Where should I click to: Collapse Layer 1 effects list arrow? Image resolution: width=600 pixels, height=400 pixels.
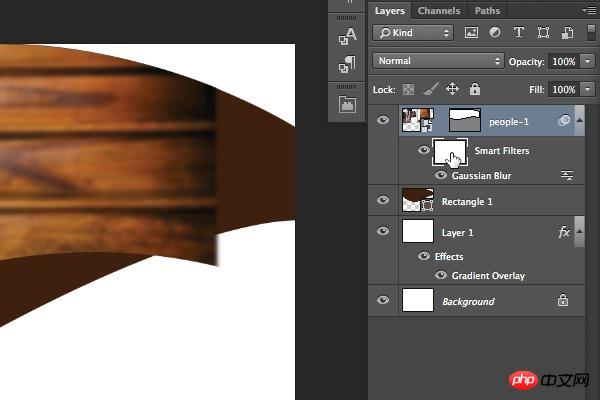pyautogui.click(x=579, y=231)
